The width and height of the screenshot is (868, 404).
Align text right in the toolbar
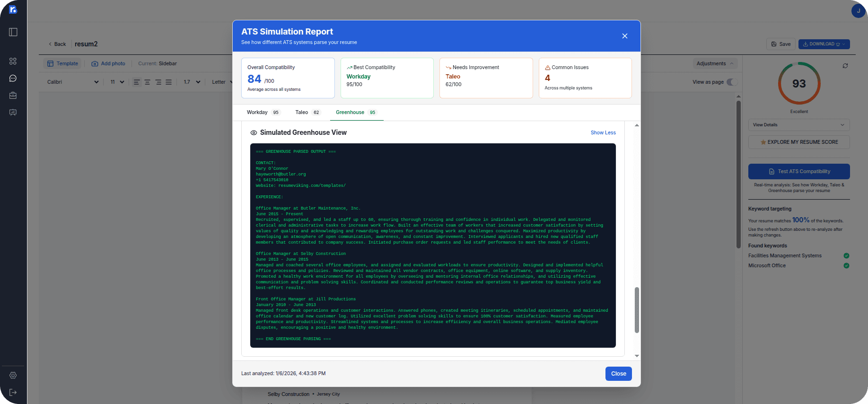[x=158, y=82]
